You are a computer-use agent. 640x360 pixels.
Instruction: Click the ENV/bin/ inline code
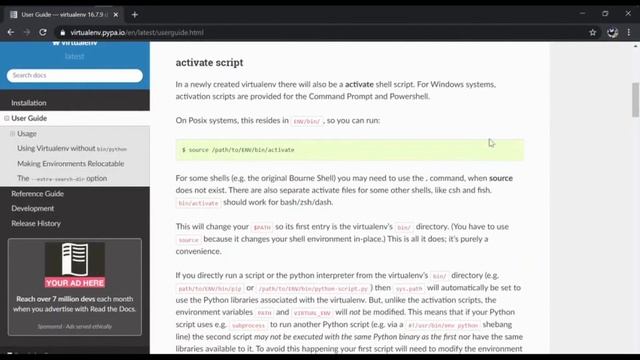[x=307, y=121]
